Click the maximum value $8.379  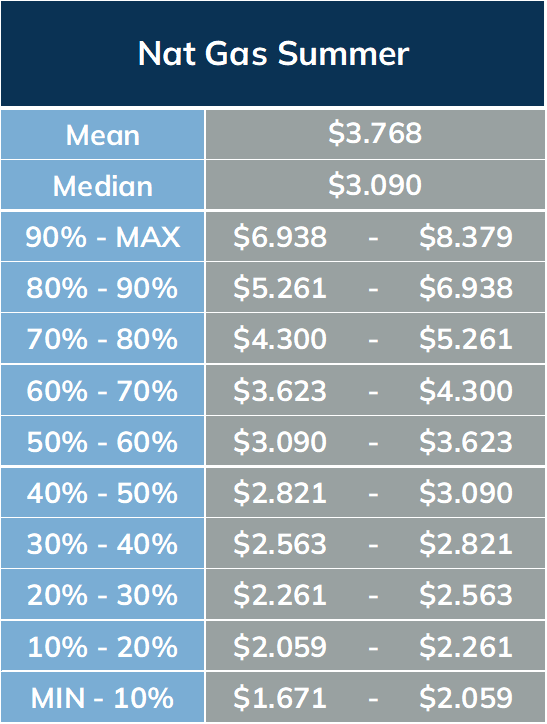[466, 236]
